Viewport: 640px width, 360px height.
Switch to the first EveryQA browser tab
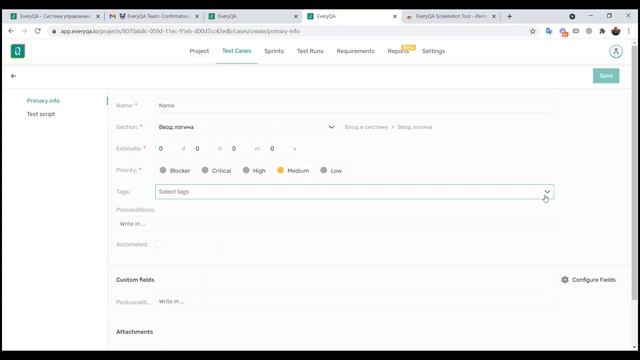coord(54,16)
